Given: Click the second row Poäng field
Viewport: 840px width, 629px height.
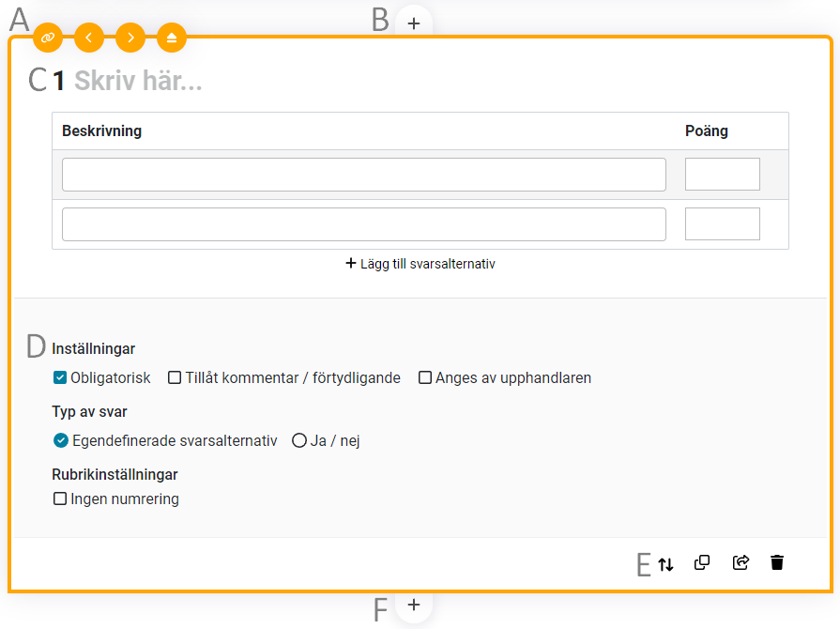Looking at the screenshot, I should tap(722, 224).
